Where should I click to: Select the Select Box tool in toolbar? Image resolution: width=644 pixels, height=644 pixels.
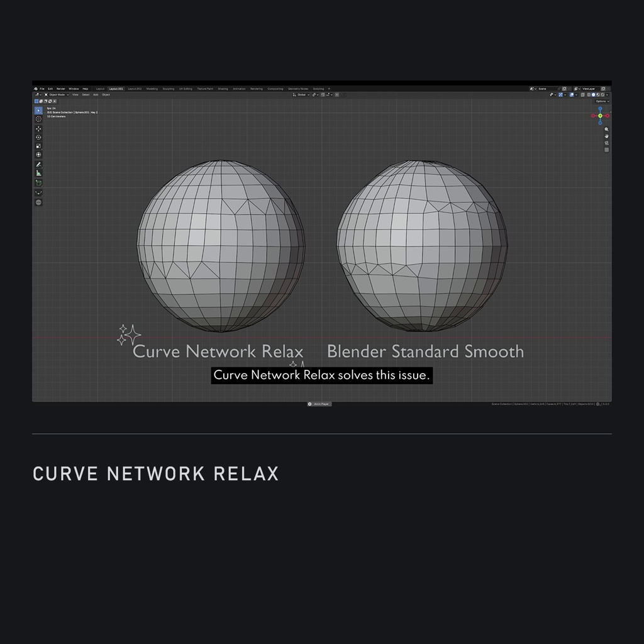38,111
